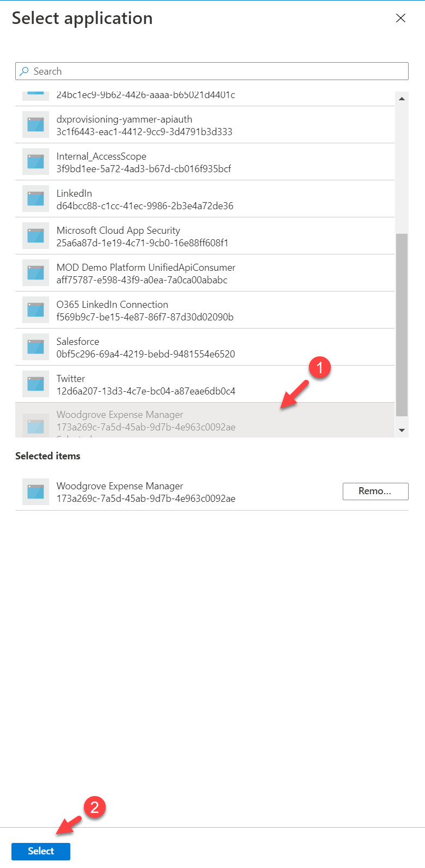
Task: Click the scrollbar down arrow
Action: 402,430
